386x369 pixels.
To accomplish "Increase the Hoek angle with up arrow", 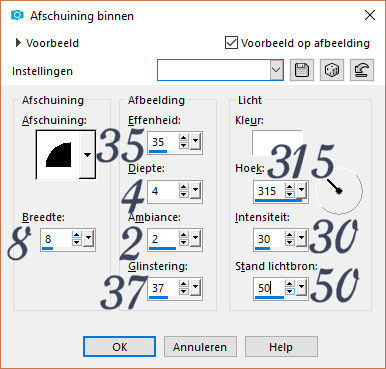I will pyautogui.click(x=290, y=187).
